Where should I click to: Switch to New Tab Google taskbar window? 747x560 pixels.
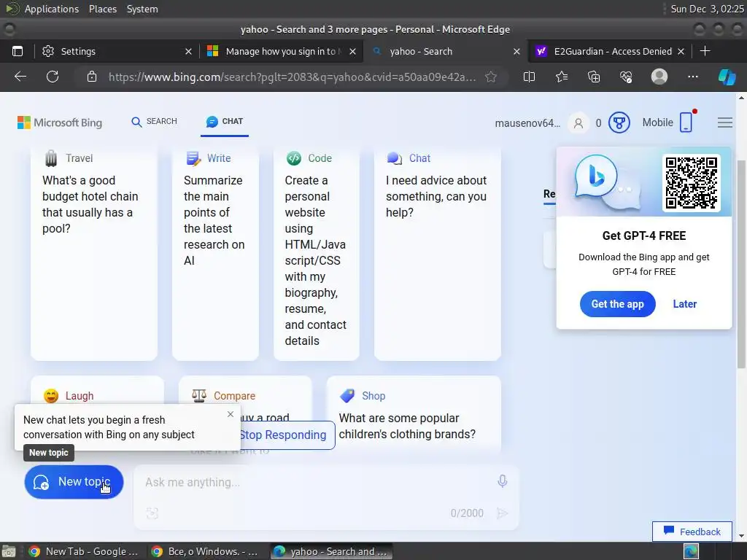click(83, 551)
